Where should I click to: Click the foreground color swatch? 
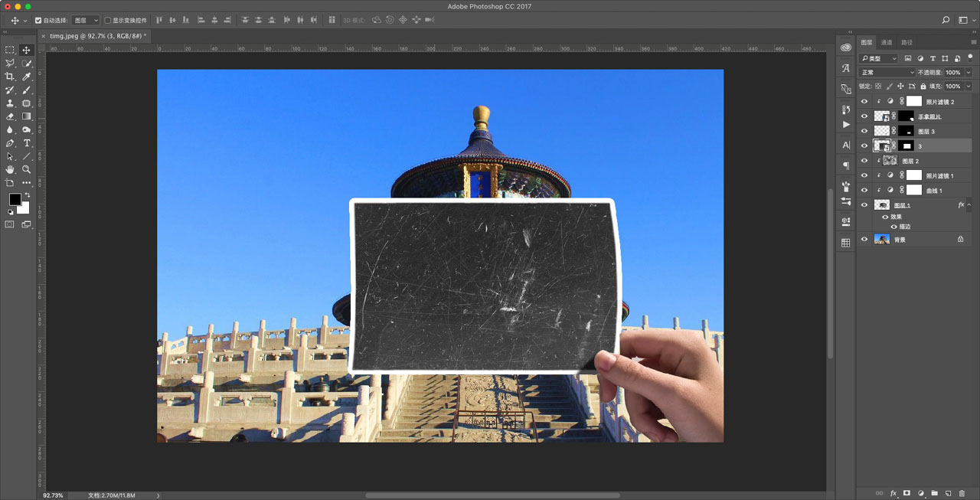15,200
